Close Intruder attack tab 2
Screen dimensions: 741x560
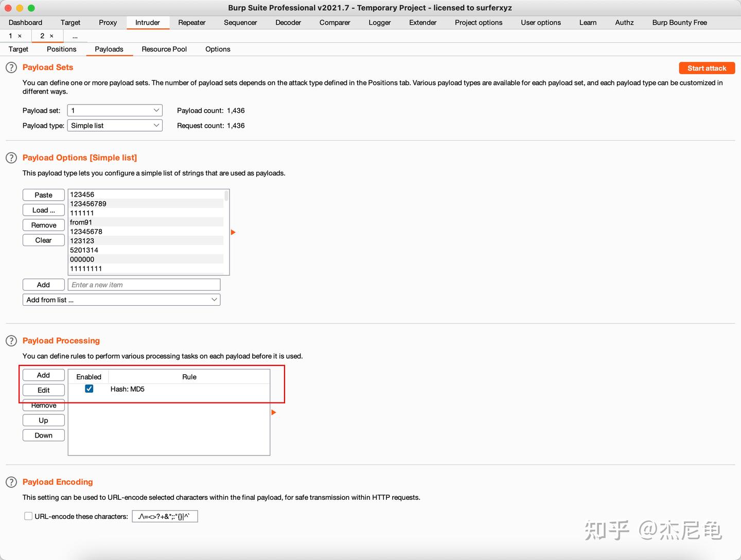(x=51, y=36)
